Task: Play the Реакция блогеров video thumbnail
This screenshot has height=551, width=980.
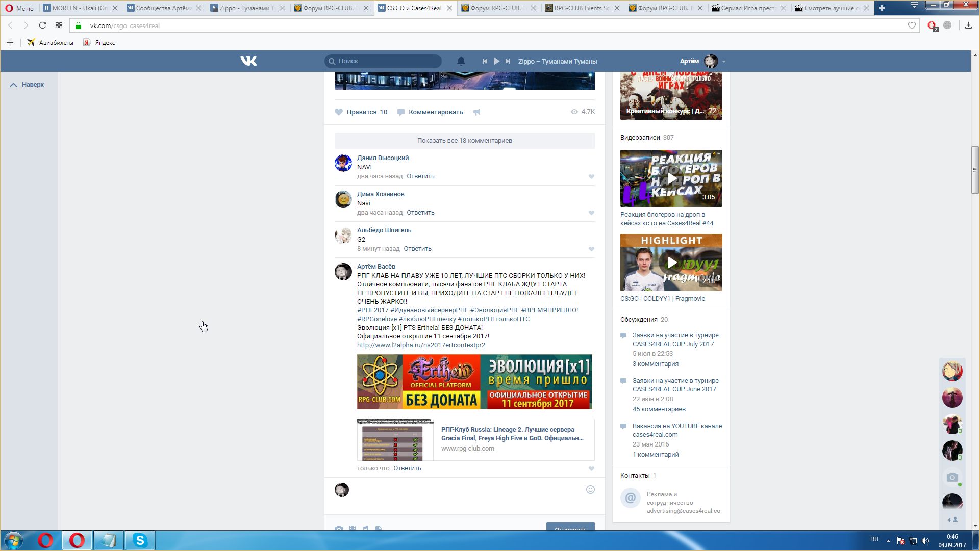Action: pos(671,178)
